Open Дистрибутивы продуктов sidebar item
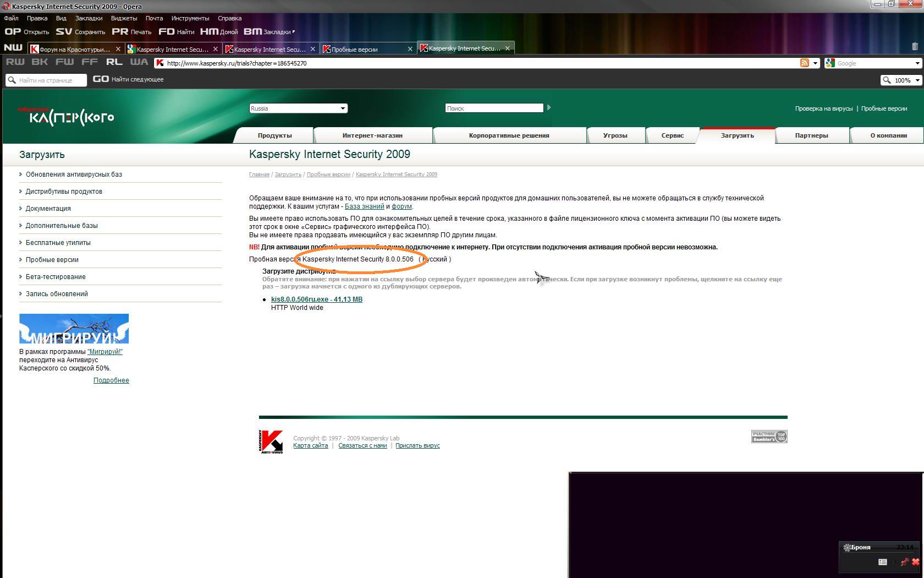Viewport: 924px width, 578px height. 64,192
